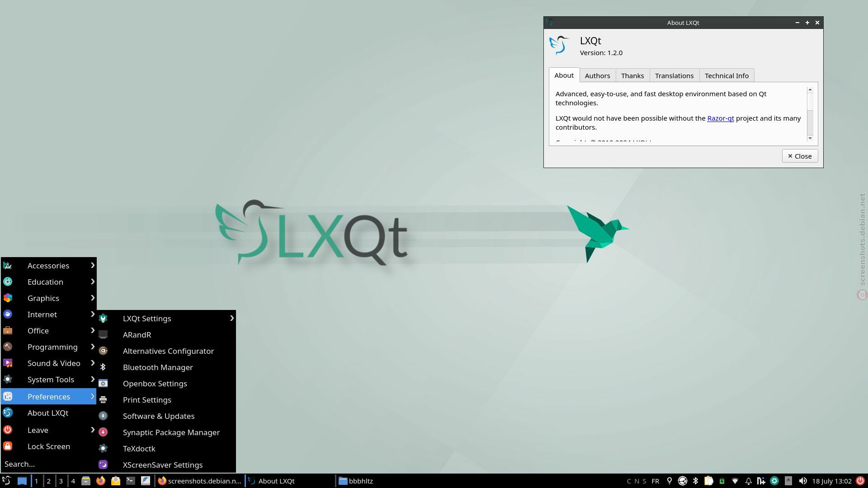Toggle the Num Lock indicator N

pos(637,481)
